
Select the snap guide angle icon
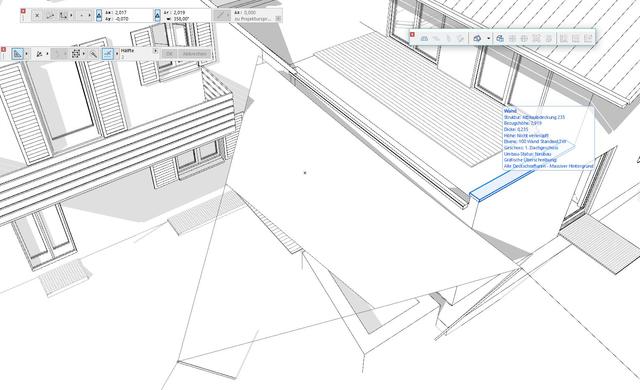(39, 54)
